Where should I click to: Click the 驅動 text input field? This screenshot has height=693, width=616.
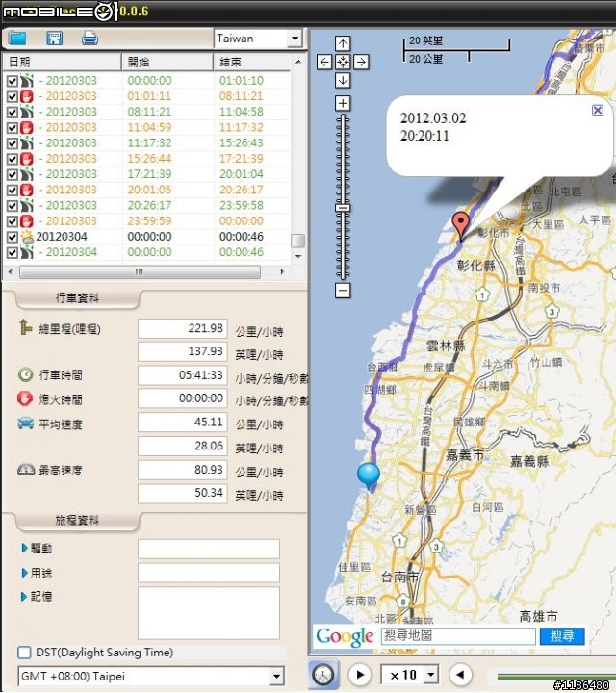click(x=209, y=549)
